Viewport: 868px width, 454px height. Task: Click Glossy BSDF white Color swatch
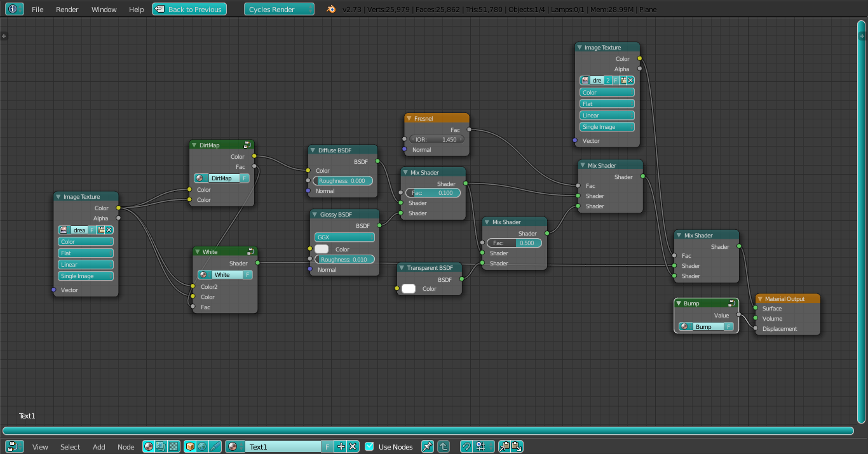[x=322, y=250]
